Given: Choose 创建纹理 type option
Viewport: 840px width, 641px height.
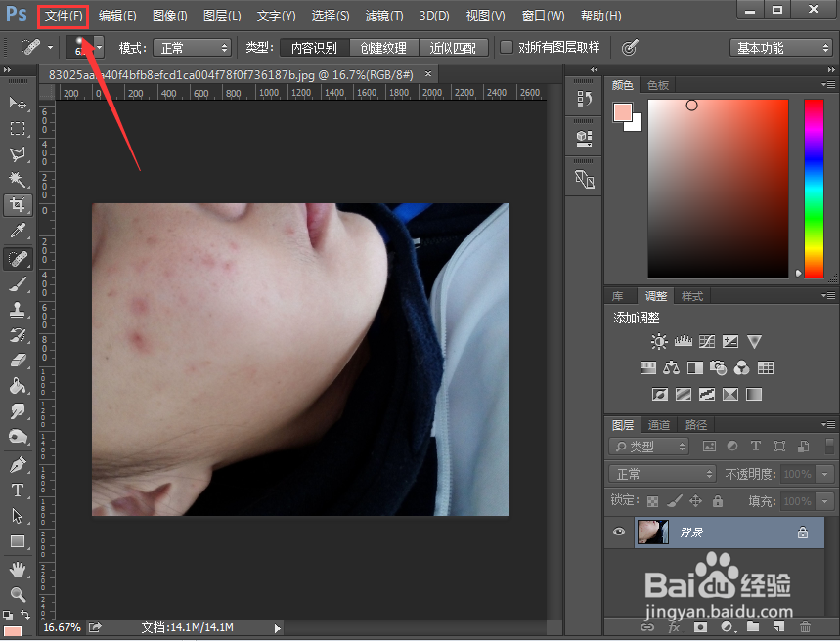Looking at the screenshot, I should [383, 48].
